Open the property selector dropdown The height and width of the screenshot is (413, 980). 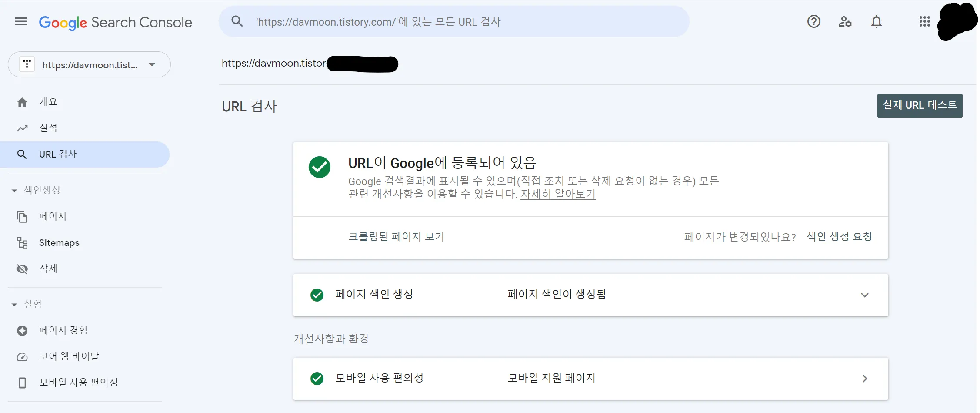151,64
